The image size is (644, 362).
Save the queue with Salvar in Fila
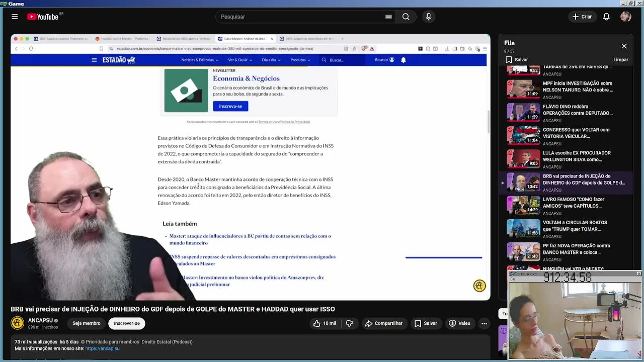pos(517,60)
